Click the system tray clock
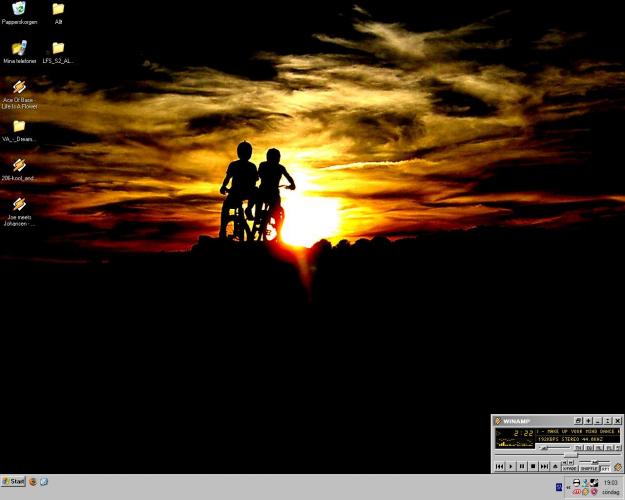This screenshot has height=500, width=625. pos(610,482)
